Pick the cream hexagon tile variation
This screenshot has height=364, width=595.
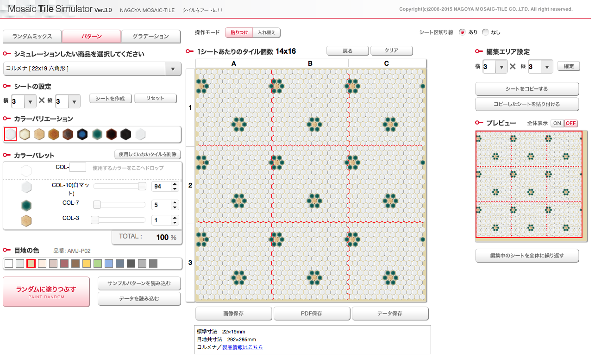click(x=25, y=134)
